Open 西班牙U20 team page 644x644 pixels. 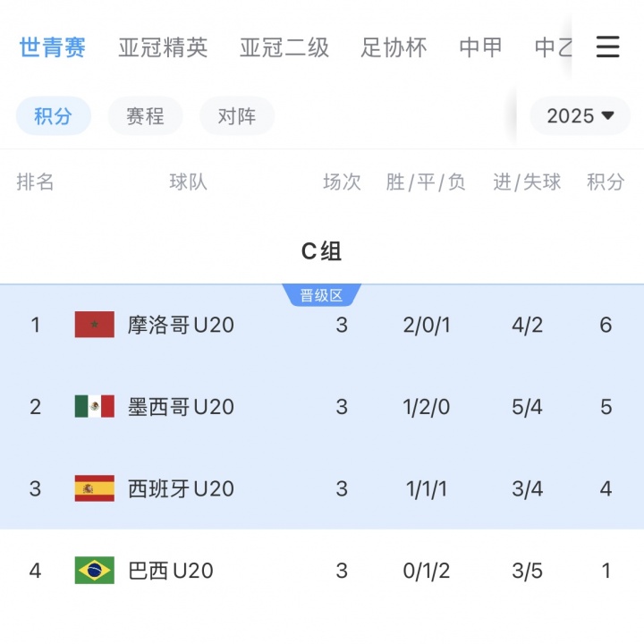(181, 488)
